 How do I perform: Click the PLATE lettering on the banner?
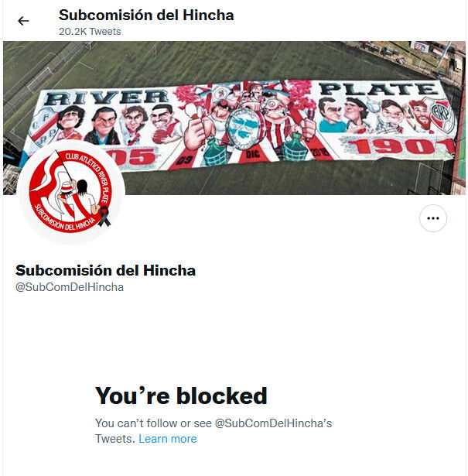[378, 89]
